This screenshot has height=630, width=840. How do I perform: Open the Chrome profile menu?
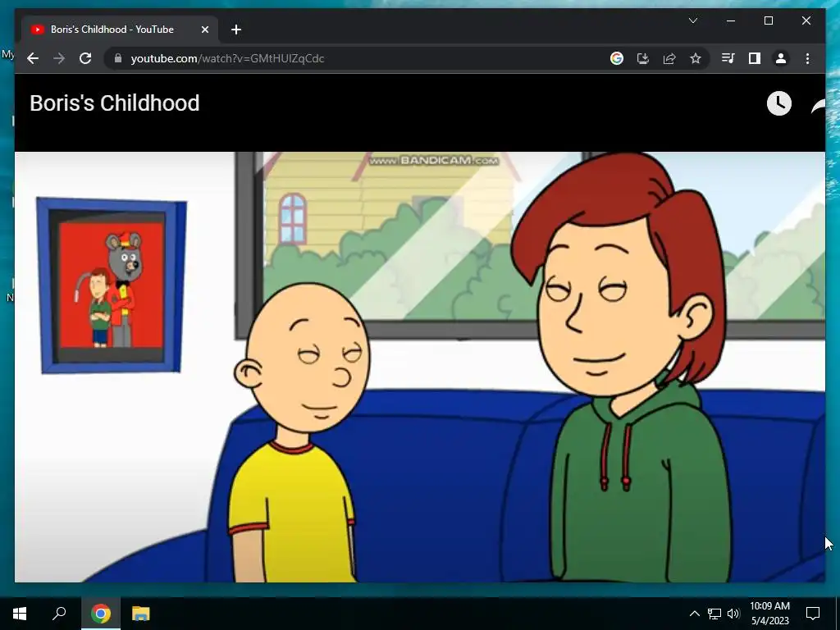point(781,58)
